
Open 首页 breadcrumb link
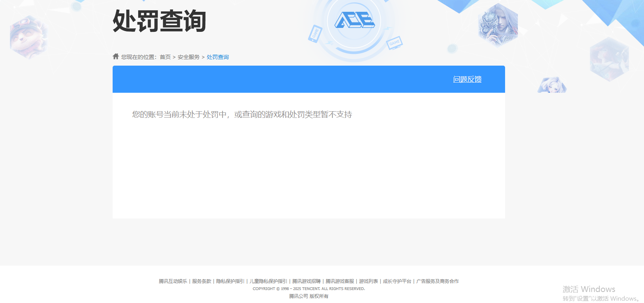tap(165, 57)
